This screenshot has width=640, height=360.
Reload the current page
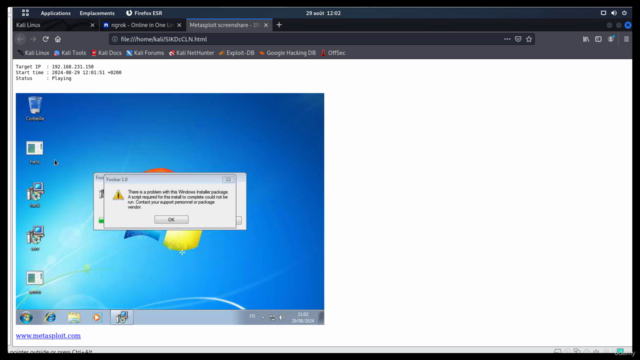coord(46,39)
